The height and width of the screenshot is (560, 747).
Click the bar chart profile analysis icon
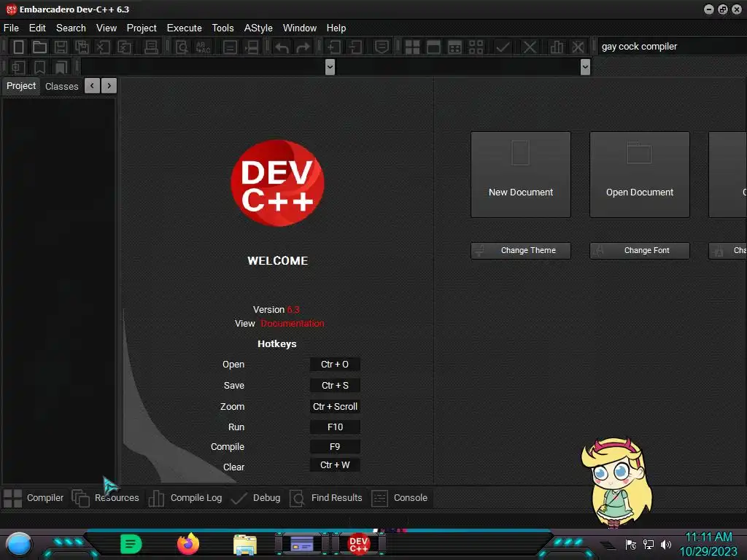(556, 47)
